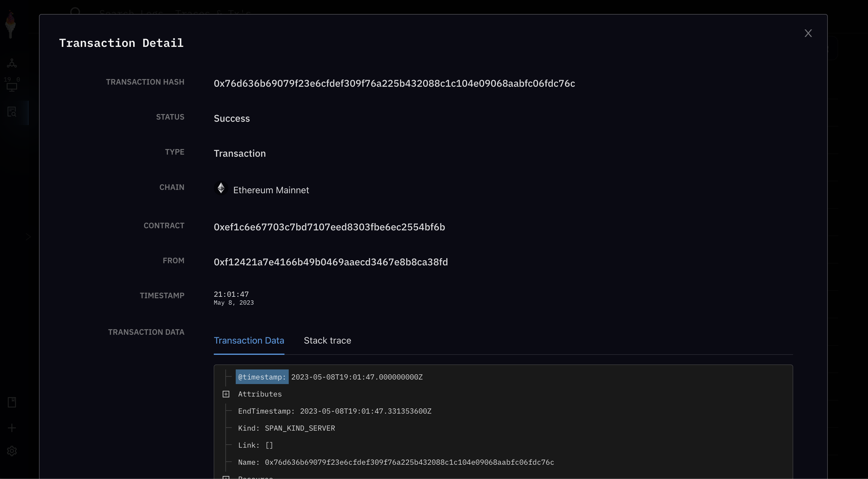Click the Kind SPAN_KIND_SERVER row
The image size is (868, 479).
tap(286, 428)
